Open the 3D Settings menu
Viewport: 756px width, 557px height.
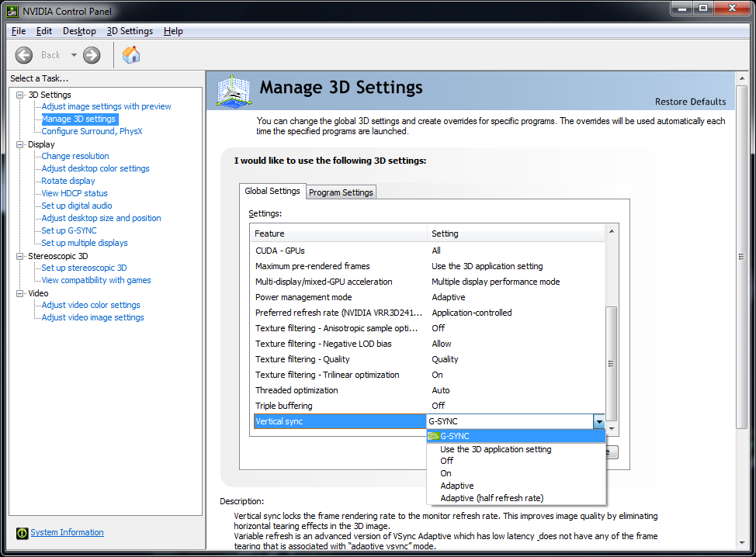click(130, 31)
